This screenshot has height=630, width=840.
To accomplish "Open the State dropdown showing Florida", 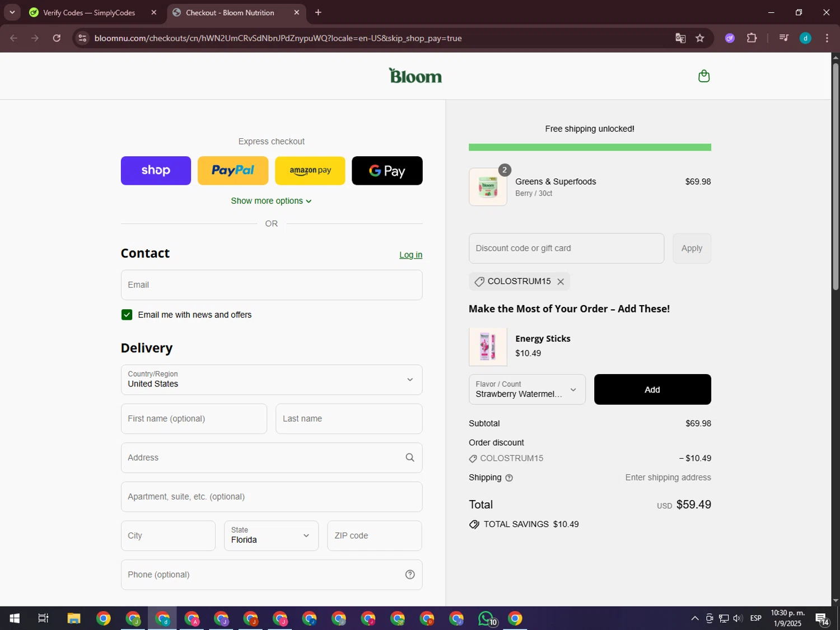I will point(271,536).
